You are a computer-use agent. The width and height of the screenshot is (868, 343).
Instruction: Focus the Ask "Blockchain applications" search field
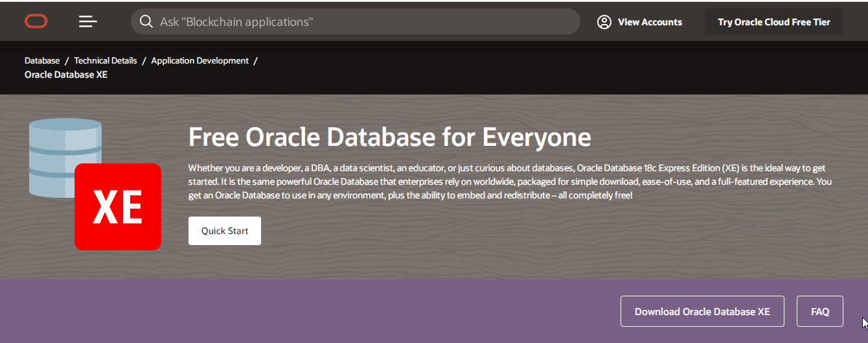(x=356, y=22)
